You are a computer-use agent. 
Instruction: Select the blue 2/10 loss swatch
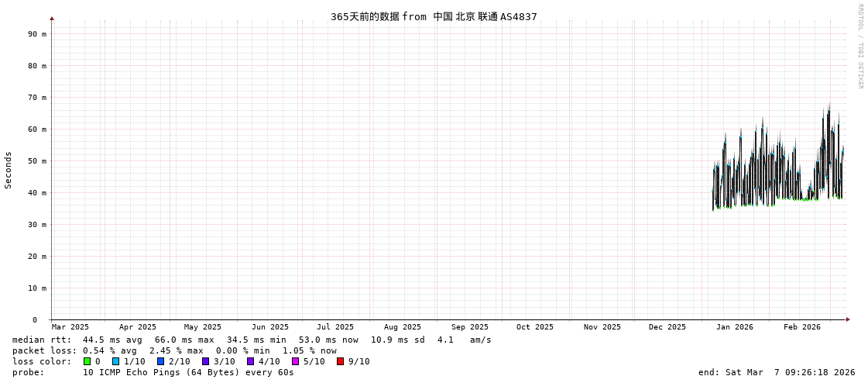tap(160, 361)
